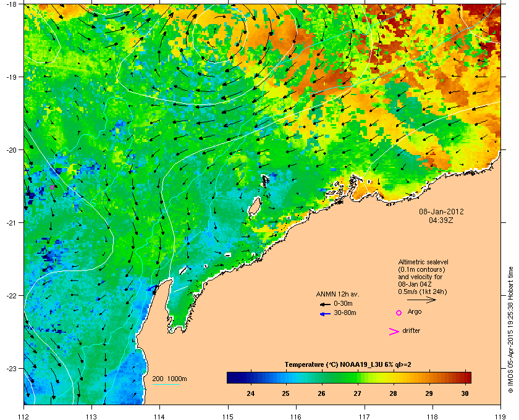The image size is (519, 420).
Task: Click the longitude axis label 115
Action: [228, 416]
